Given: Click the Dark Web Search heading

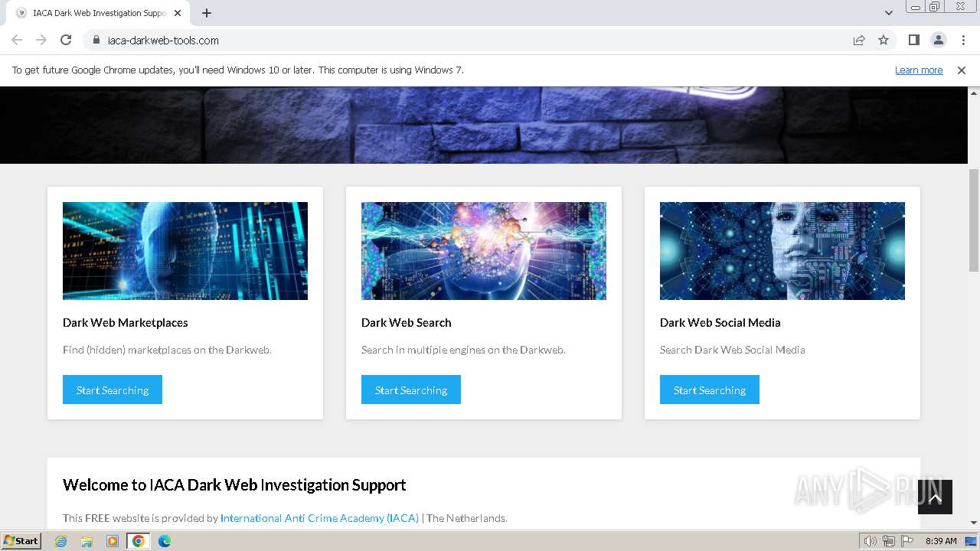Looking at the screenshot, I should (x=407, y=322).
